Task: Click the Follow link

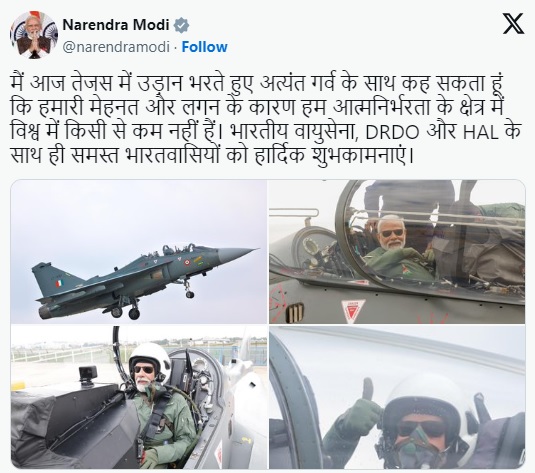Action: click(x=204, y=47)
